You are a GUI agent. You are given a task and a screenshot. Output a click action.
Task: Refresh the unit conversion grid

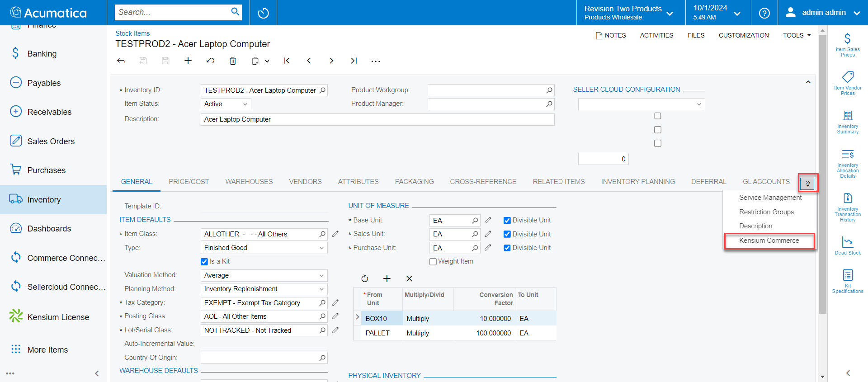365,278
